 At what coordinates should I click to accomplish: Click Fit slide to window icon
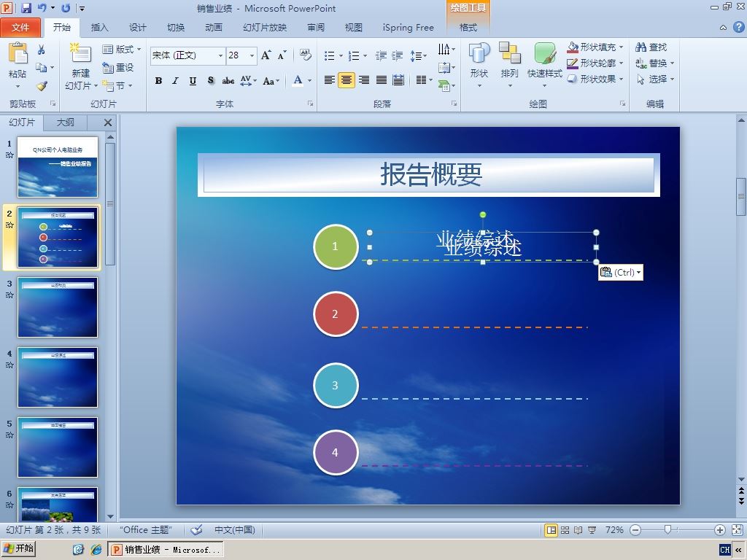click(x=737, y=530)
